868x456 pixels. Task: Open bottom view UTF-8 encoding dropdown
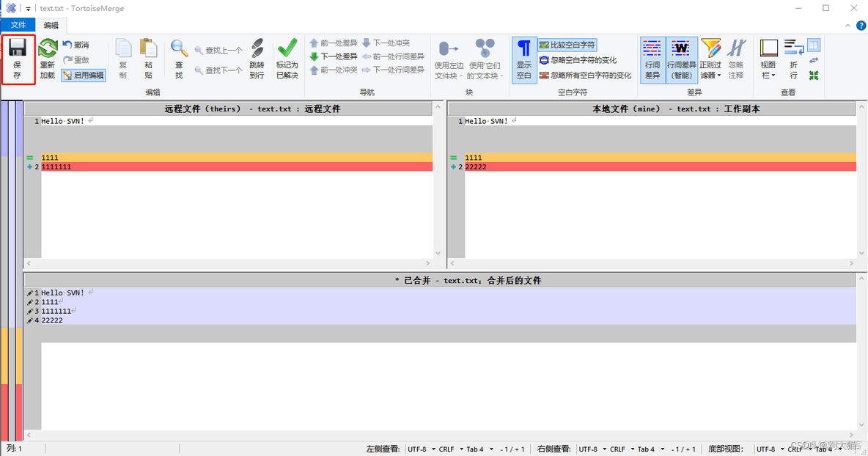click(770, 449)
